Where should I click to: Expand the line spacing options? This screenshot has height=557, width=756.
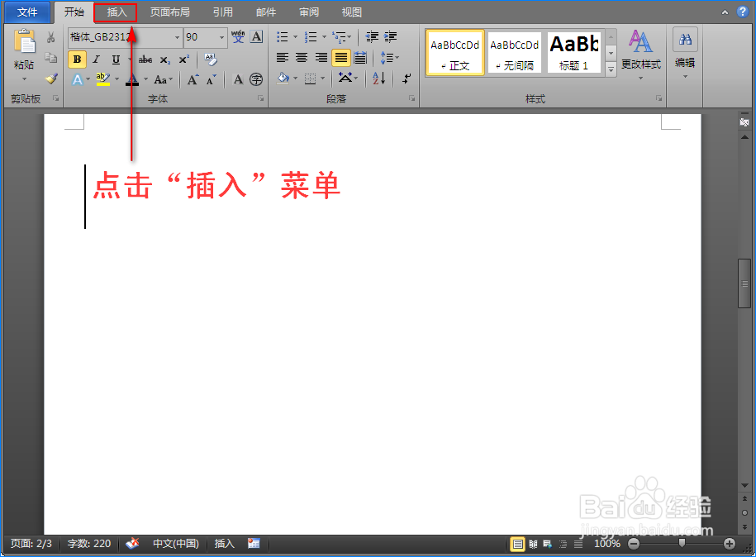pyautogui.click(x=395, y=59)
